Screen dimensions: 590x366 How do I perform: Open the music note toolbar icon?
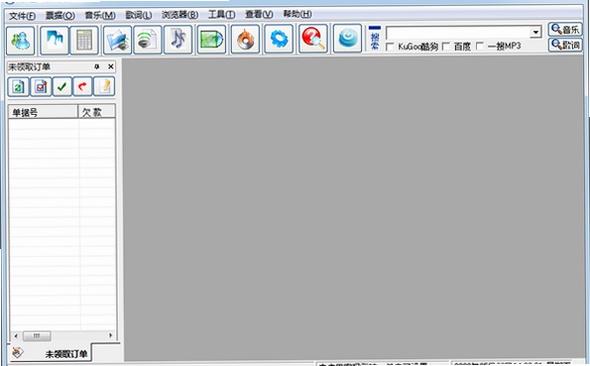point(178,39)
